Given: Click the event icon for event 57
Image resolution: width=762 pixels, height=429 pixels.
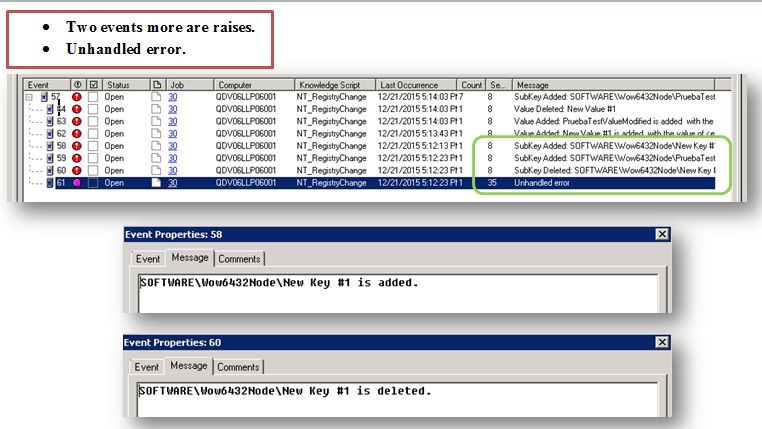Looking at the screenshot, I should [44, 97].
